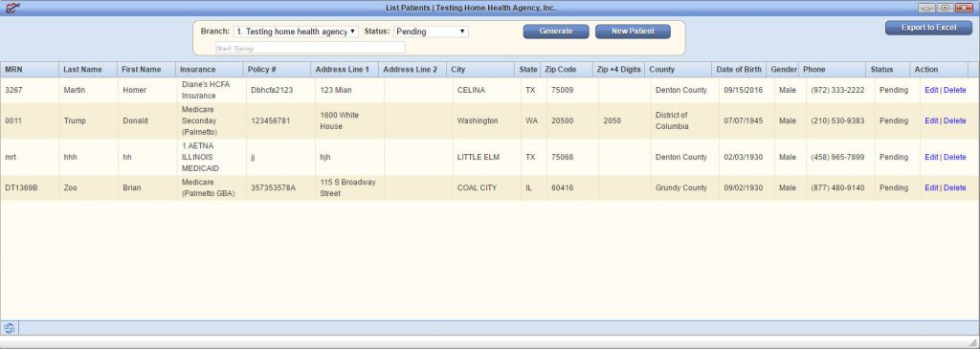
Task: Sort by the Phone column header
Action: pyautogui.click(x=832, y=69)
